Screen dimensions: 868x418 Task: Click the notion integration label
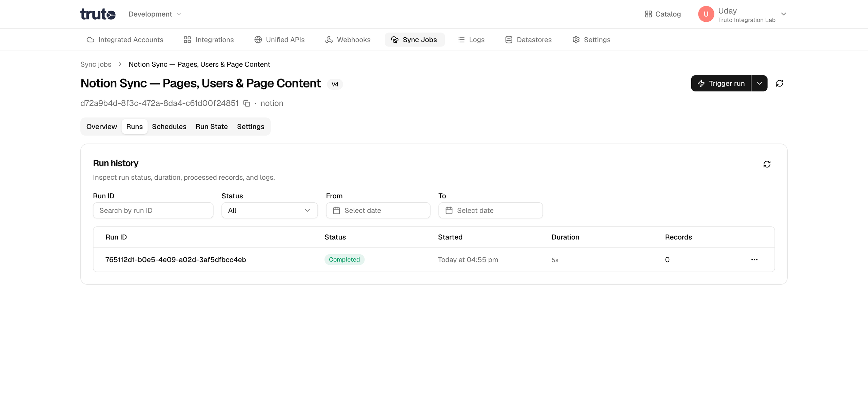pyautogui.click(x=272, y=103)
